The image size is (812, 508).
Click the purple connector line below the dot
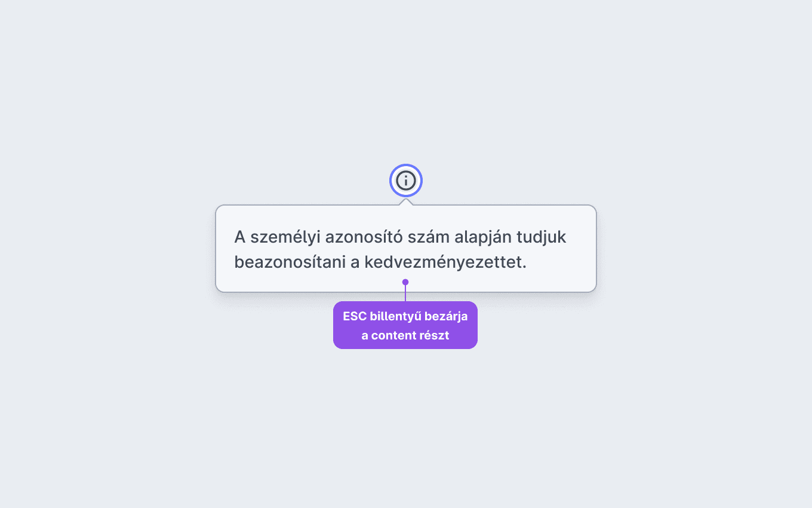click(x=405, y=293)
